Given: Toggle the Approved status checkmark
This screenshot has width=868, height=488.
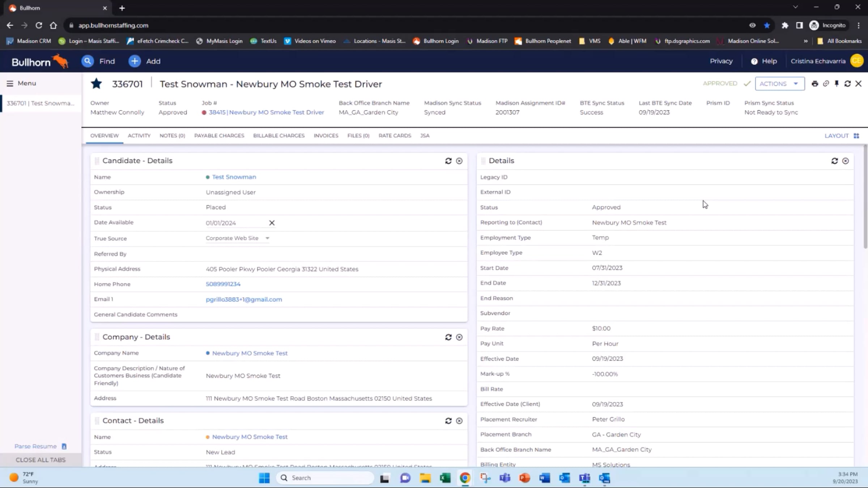Looking at the screenshot, I should [x=747, y=84].
